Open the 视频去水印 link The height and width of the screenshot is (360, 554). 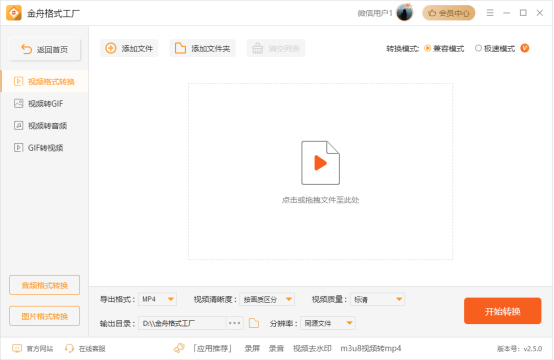click(312, 349)
